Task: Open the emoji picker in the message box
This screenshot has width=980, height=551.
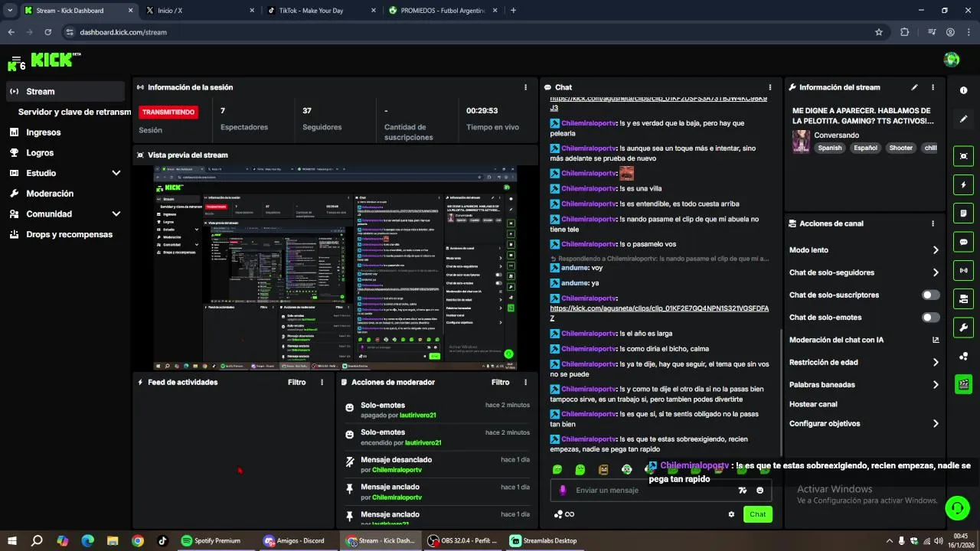Action: [759, 491]
